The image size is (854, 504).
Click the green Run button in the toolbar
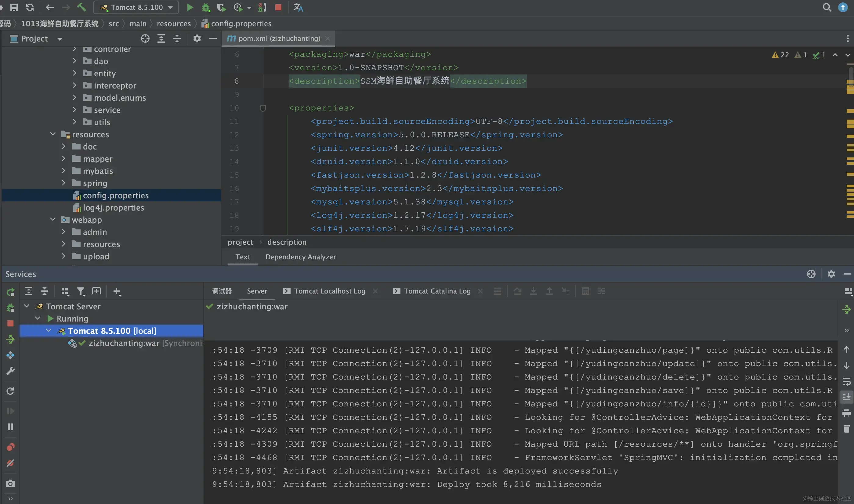pos(190,7)
